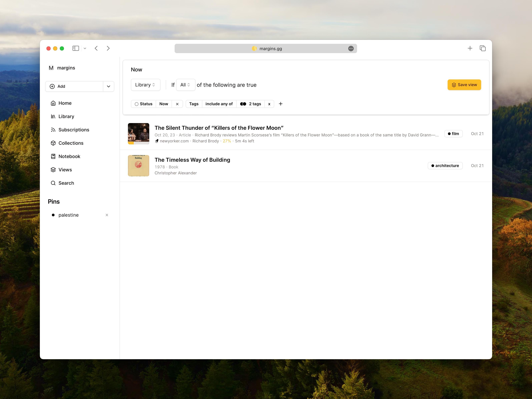
Task: Click the Save view button
Action: coord(464,85)
